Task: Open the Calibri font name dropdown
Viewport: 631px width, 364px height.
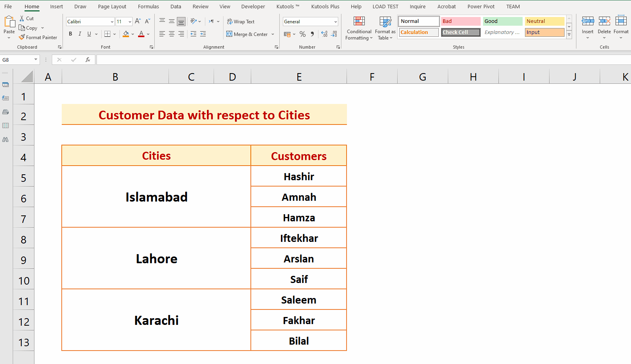Action: click(112, 22)
